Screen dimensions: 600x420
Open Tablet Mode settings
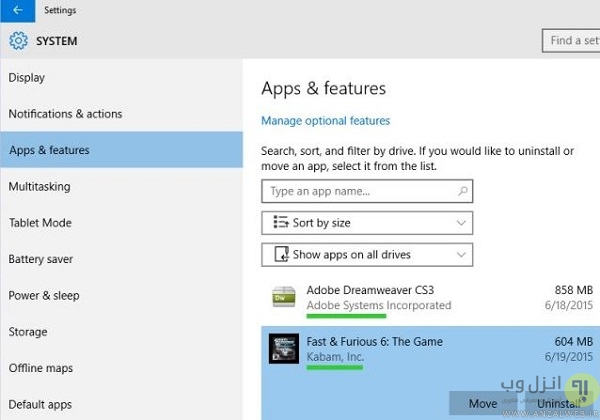(x=40, y=223)
